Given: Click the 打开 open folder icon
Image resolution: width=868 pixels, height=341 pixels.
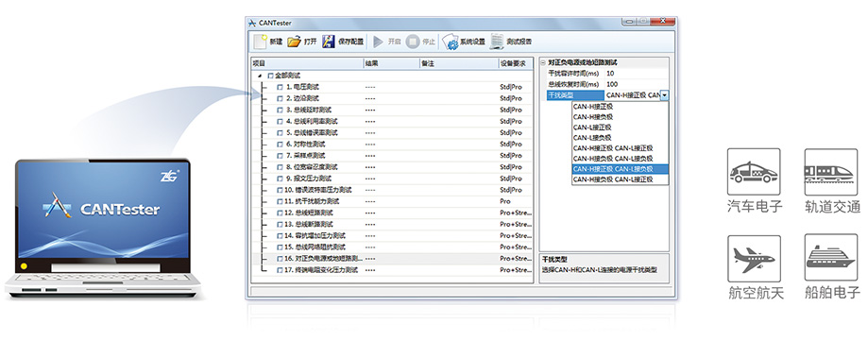Looking at the screenshot, I should pos(294,42).
